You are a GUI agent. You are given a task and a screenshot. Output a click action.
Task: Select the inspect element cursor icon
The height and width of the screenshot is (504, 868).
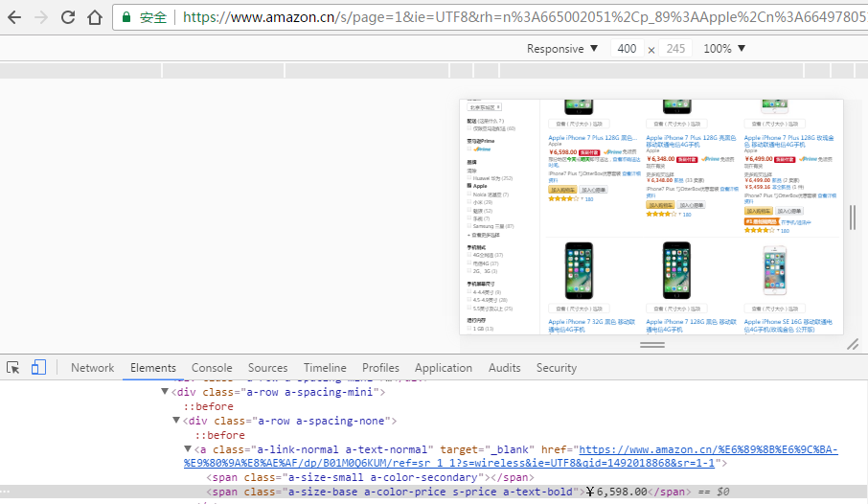tap(12, 368)
